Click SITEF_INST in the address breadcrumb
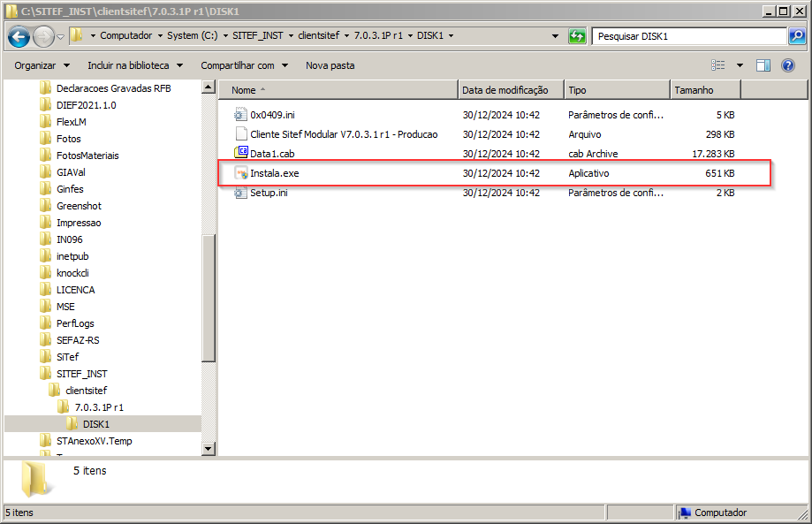This screenshot has height=524, width=812. (x=257, y=35)
